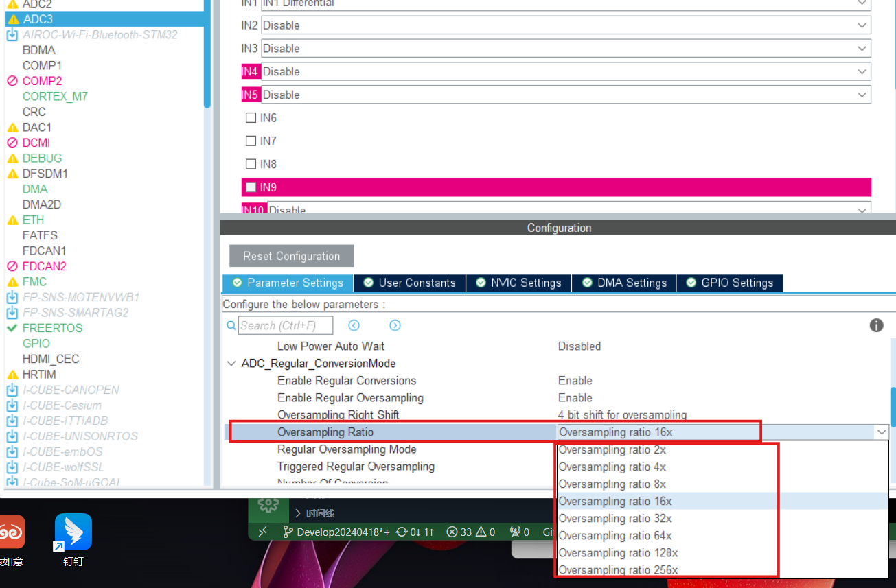896x588 pixels.
Task: Open the parameter info icon
Action: tap(877, 325)
